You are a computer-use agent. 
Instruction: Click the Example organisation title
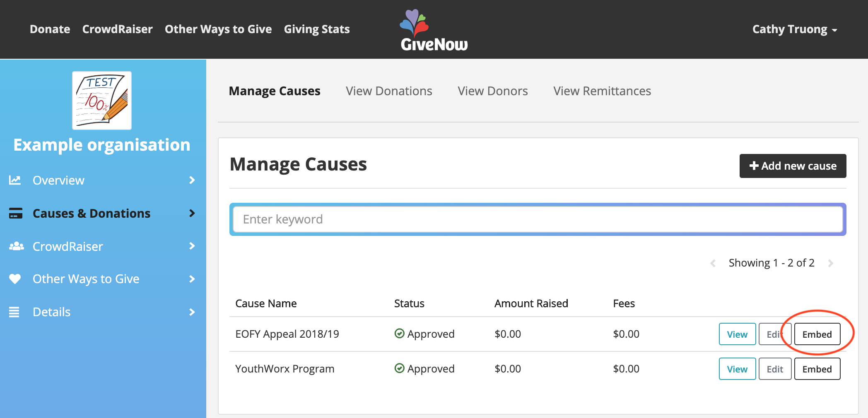coord(102,145)
